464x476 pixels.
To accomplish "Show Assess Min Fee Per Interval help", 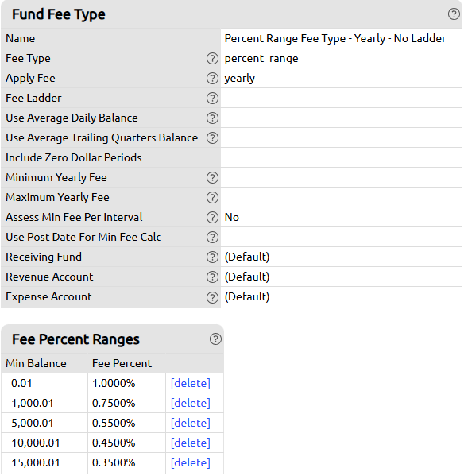I will pyautogui.click(x=212, y=218).
